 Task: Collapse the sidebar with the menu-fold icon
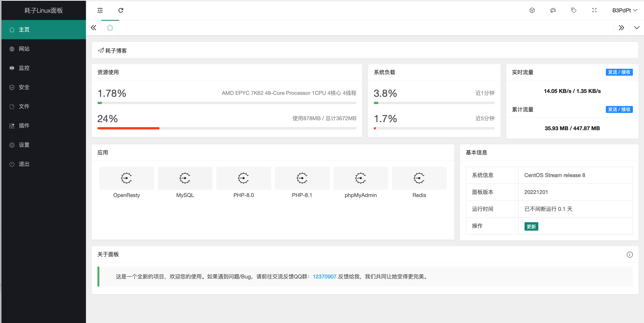100,10
